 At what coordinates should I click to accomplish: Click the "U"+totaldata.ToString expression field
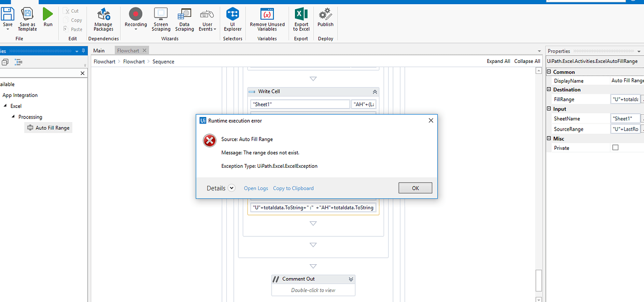[x=313, y=207]
